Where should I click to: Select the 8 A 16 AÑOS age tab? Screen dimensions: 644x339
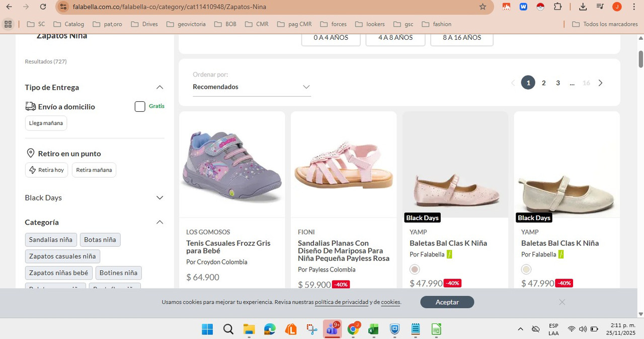click(462, 38)
